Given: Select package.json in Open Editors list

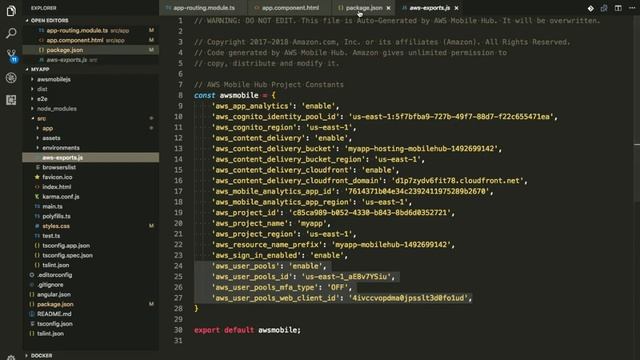Looking at the screenshot, I should click(x=91, y=50).
